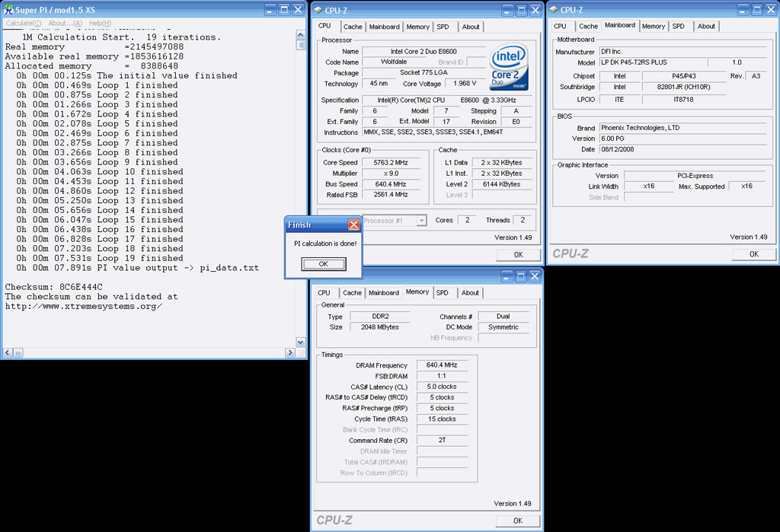780x532 pixels.
Task: Open the About menu in Super PI
Action: click(66, 24)
